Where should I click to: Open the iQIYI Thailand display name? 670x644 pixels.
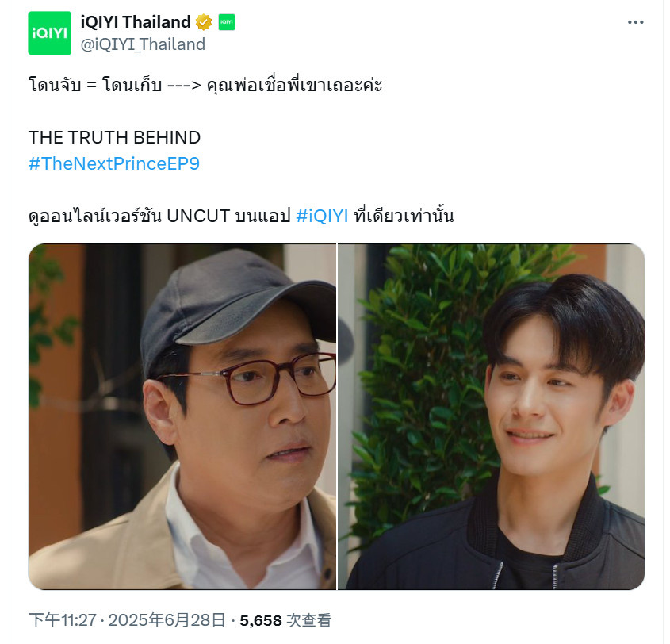[136, 22]
